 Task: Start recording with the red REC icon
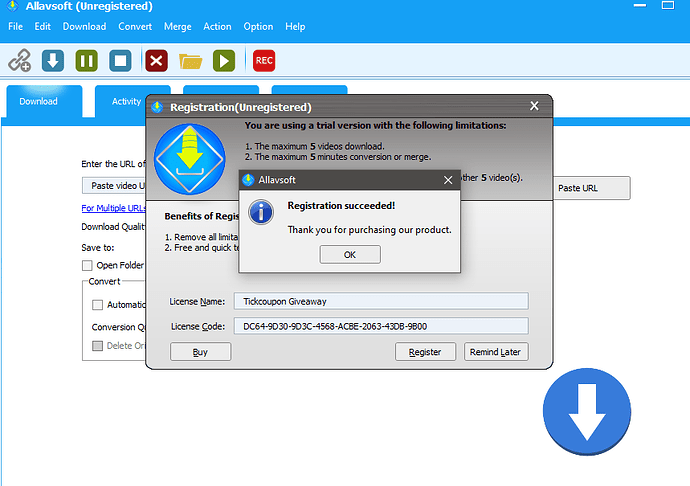tap(264, 61)
